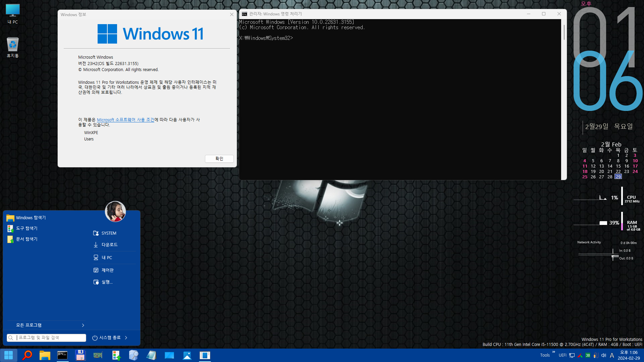
Task: Open the volume speaker tray icon
Action: [604, 355]
